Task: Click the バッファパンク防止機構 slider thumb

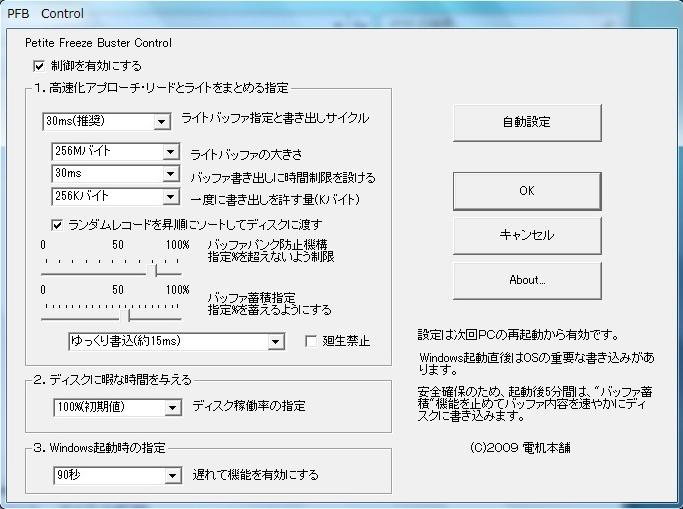Action: pos(152,271)
